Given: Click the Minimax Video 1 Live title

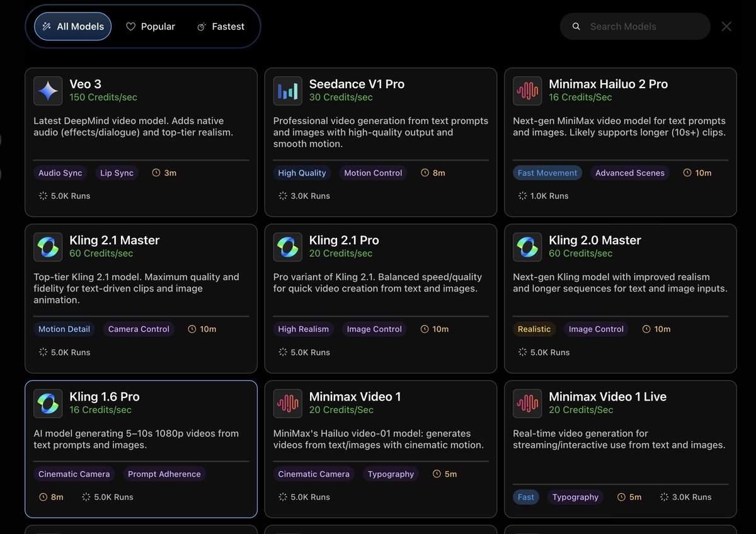Looking at the screenshot, I should click(x=607, y=397).
